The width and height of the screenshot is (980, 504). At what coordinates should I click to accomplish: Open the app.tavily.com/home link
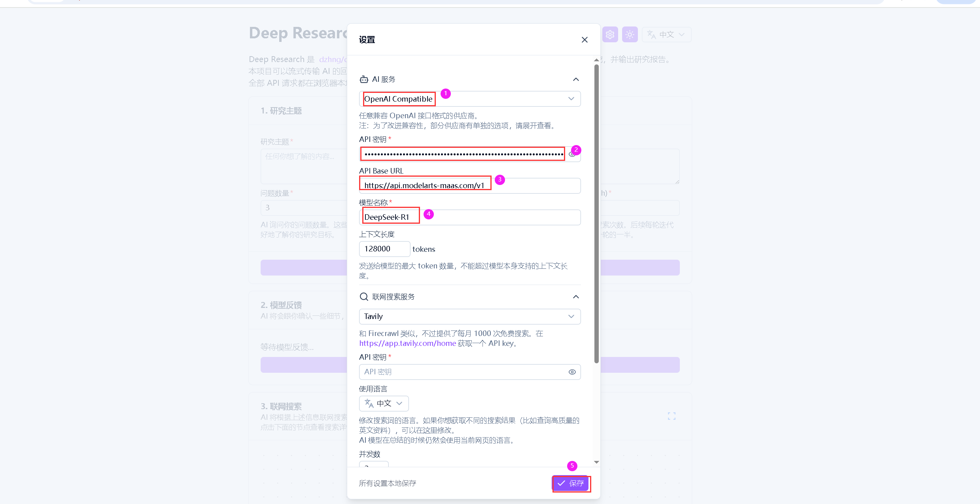click(407, 344)
